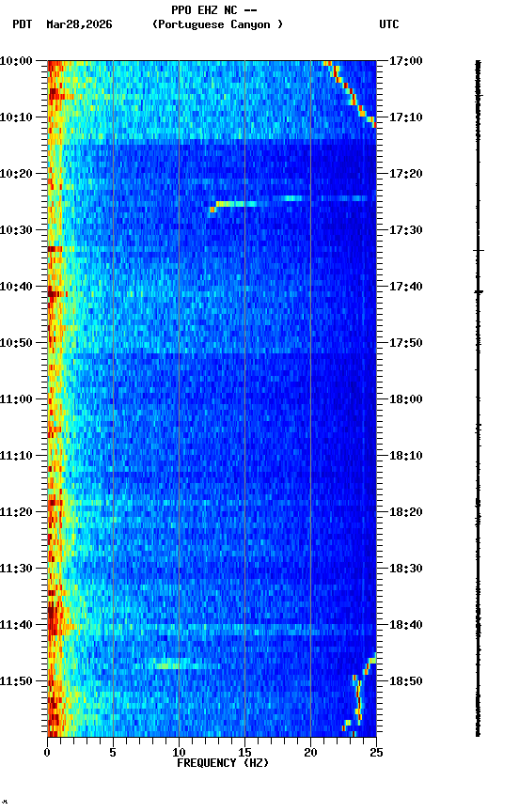Click the 0 Hz frequency axis label
This screenshot has height=812, width=519.
point(47,753)
